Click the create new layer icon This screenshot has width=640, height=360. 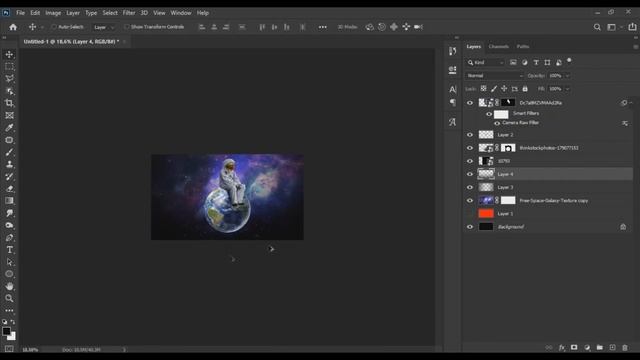(x=612, y=347)
